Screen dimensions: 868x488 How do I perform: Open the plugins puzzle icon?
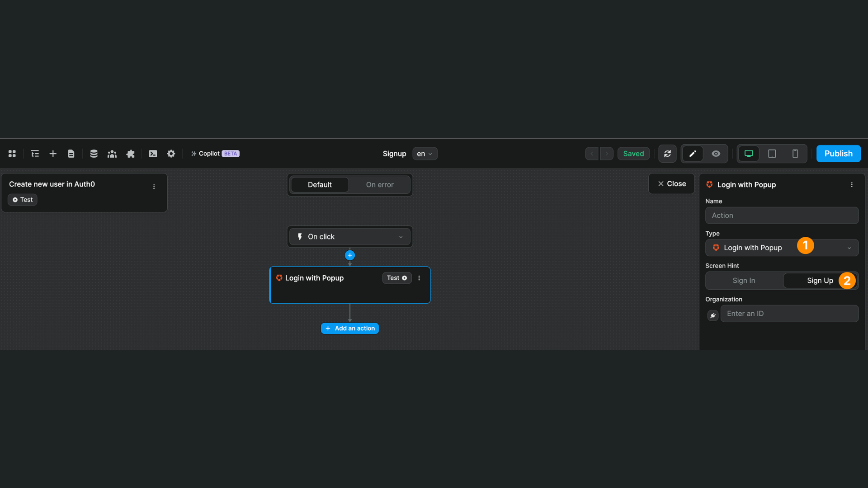pos(130,154)
